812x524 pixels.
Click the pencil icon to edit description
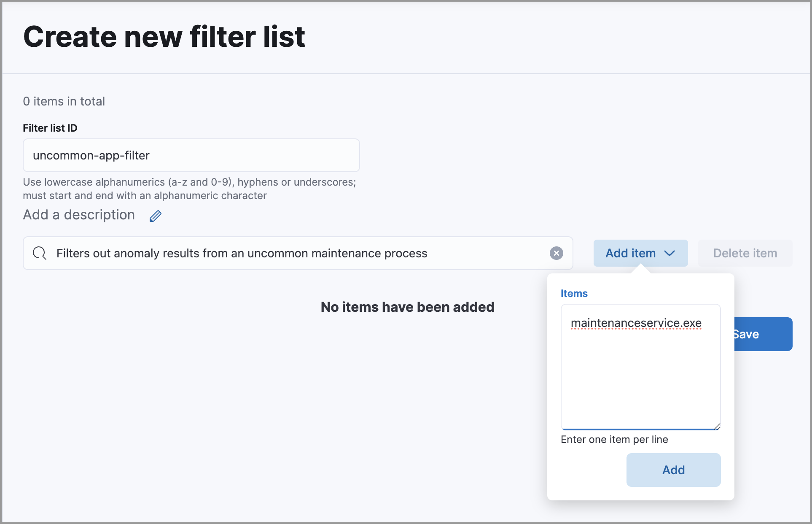coord(155,216)
